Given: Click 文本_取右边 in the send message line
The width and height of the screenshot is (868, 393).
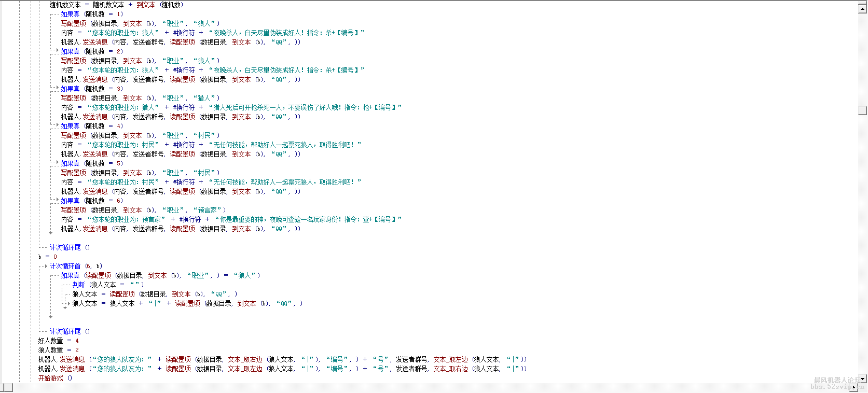Looking at the screenshot, I should click(245, 360).
